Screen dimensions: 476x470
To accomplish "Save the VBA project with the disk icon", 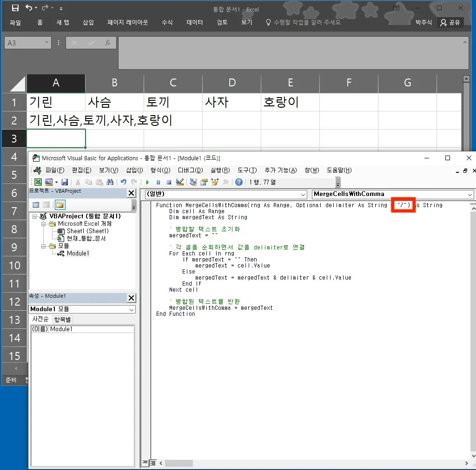I will [x=65, y=182].
